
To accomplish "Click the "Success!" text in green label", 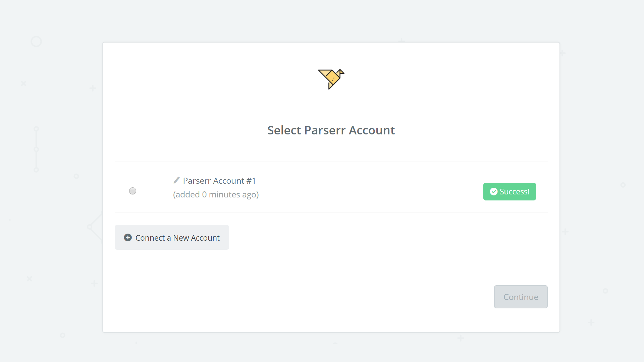I will (x=515, y=191).
